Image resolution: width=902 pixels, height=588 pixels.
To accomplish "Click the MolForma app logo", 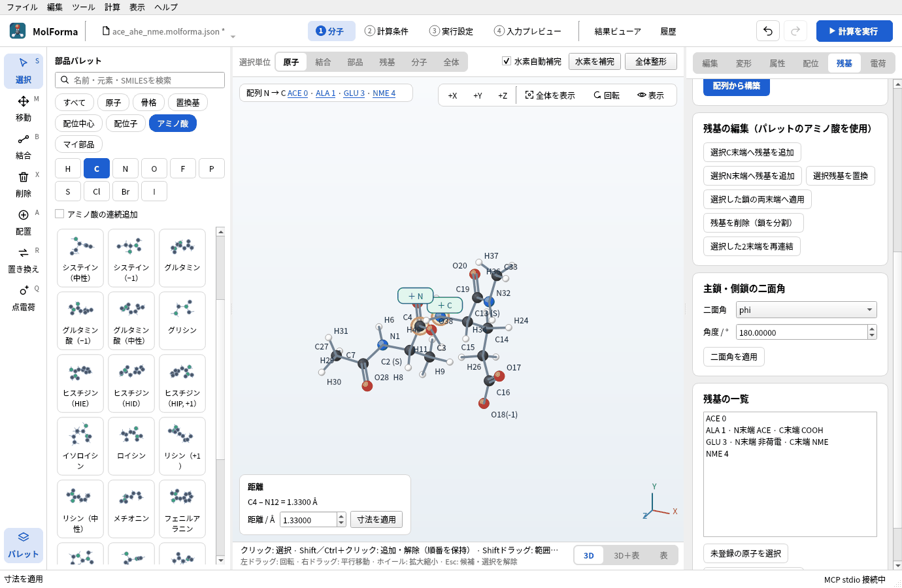I will [18, 31].
